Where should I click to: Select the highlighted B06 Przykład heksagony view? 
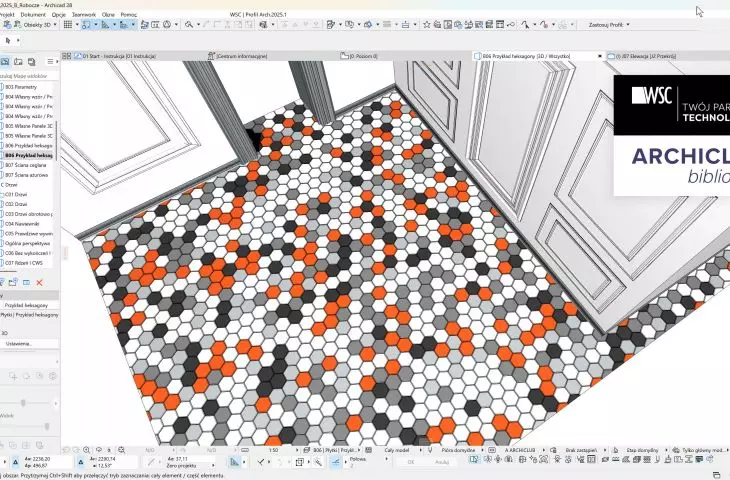tap(28, 155)
